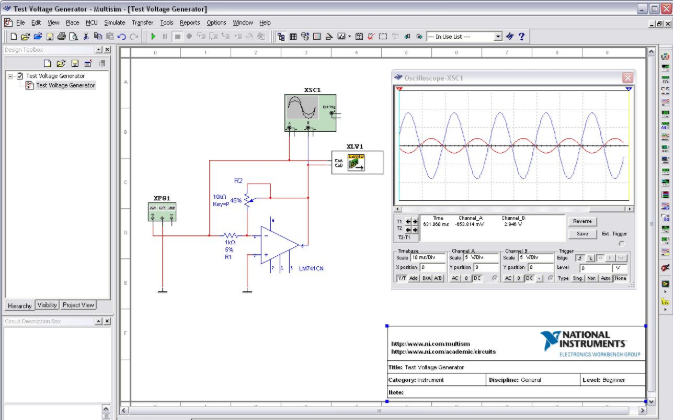Open the Place menu

pos(72,23)
